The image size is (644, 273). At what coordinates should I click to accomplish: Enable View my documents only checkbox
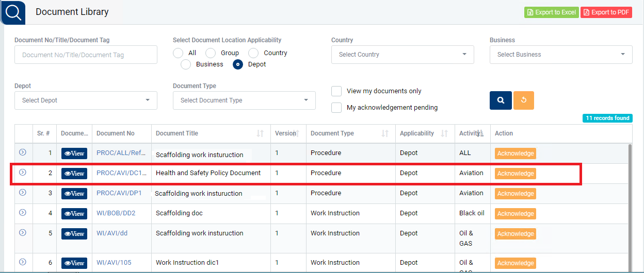click(336, 91)
